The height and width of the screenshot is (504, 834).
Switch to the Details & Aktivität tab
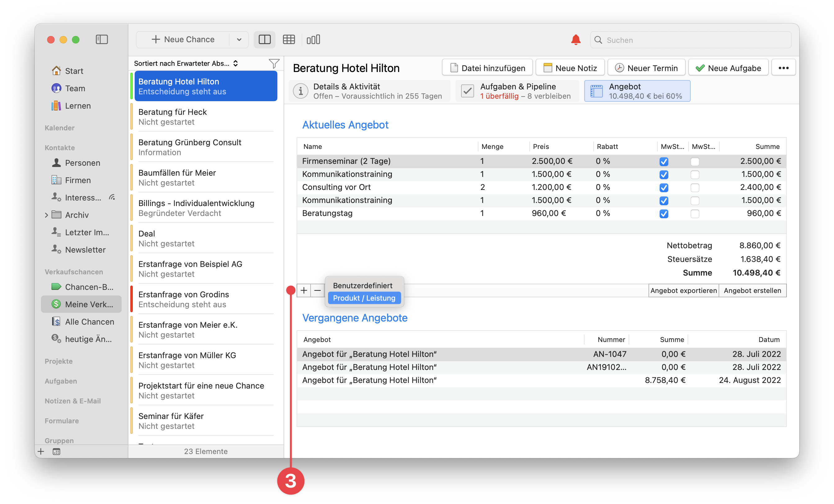click(368, 91)
